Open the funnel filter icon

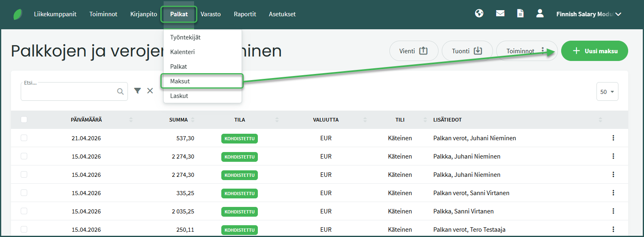(138, 91)
